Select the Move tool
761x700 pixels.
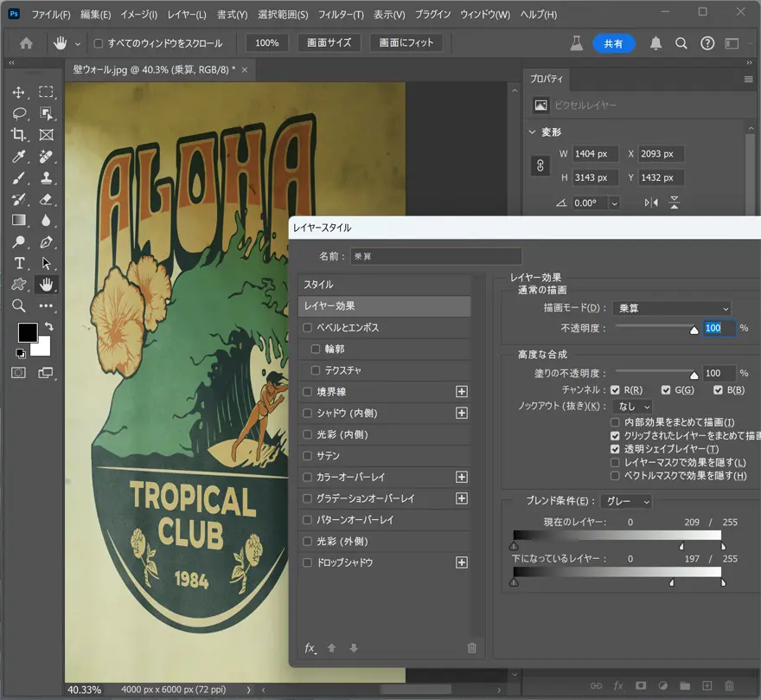point(19,93)
